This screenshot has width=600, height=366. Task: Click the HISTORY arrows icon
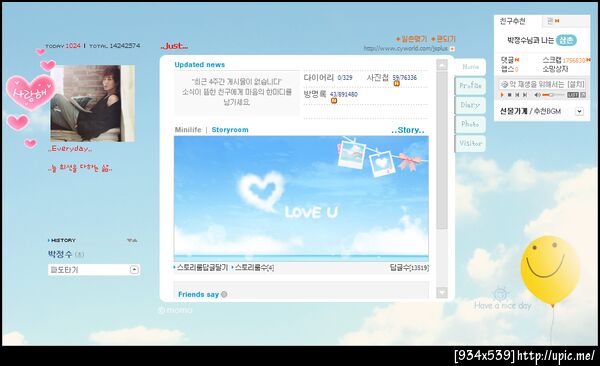coord(132,240)
